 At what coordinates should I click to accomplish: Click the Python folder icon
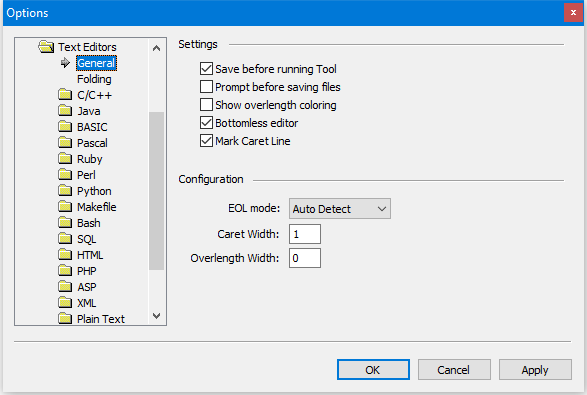pos(65,191)
